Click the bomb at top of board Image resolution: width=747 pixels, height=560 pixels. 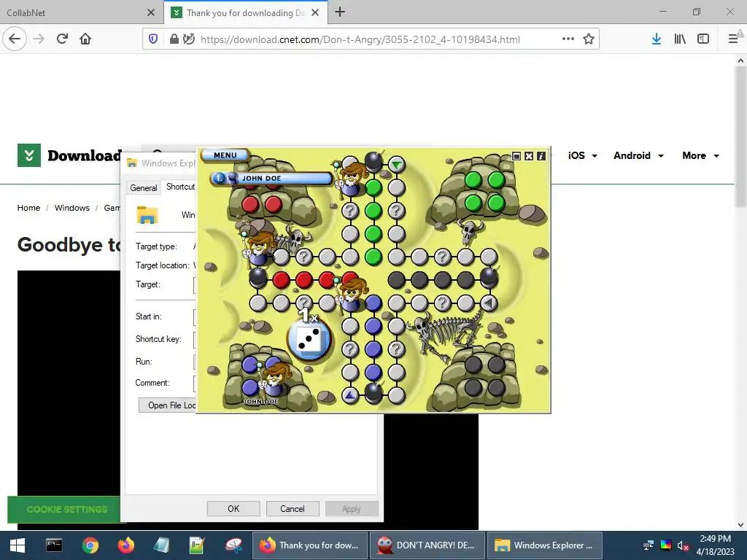[x=373, y=161]
